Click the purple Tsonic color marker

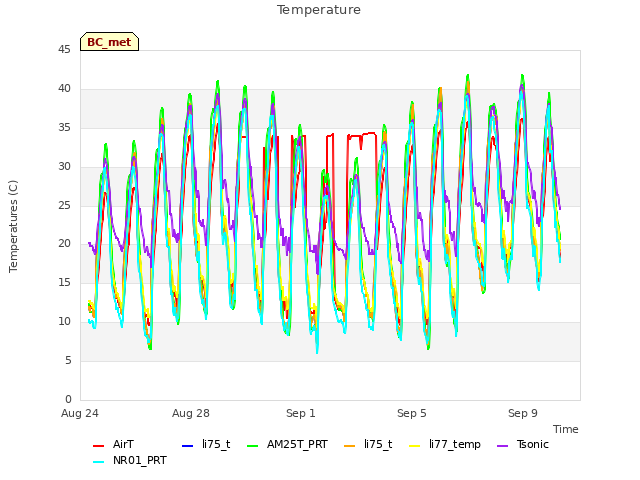503,446
